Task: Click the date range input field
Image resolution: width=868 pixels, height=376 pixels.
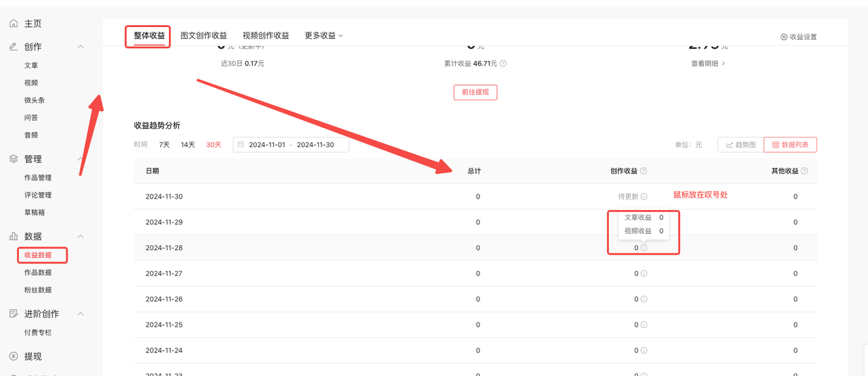Action: [x=292, y=145]
